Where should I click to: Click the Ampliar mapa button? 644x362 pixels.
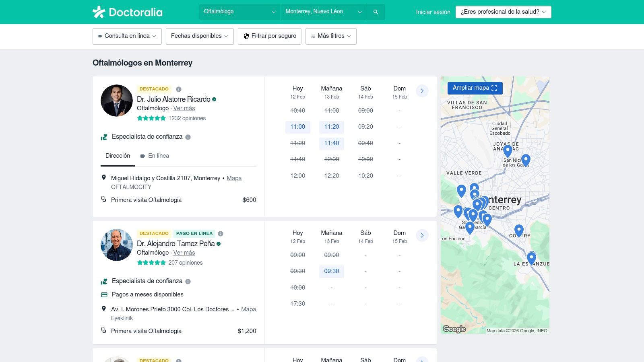pos(475,88)
